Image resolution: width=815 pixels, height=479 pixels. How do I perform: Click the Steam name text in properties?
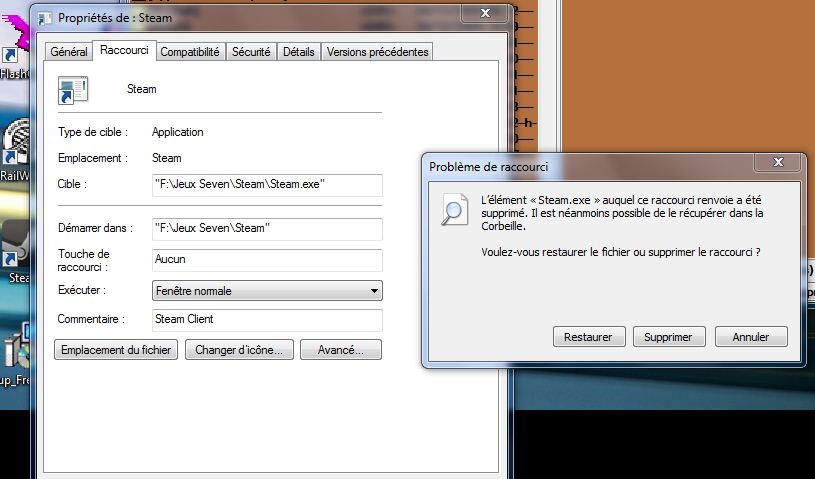pos(141,89)
